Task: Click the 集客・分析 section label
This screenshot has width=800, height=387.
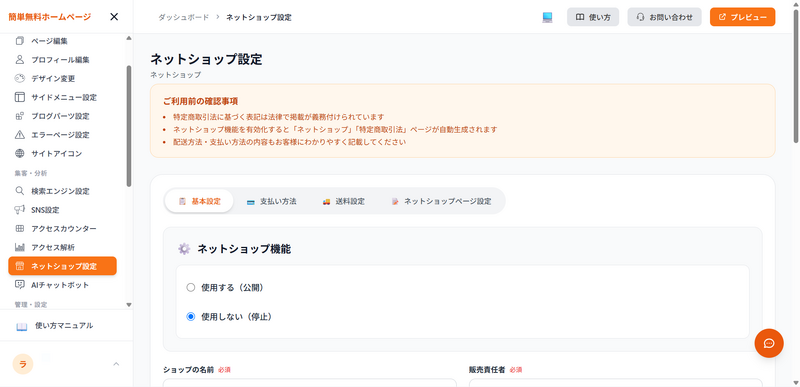Action: coord(31,173)
